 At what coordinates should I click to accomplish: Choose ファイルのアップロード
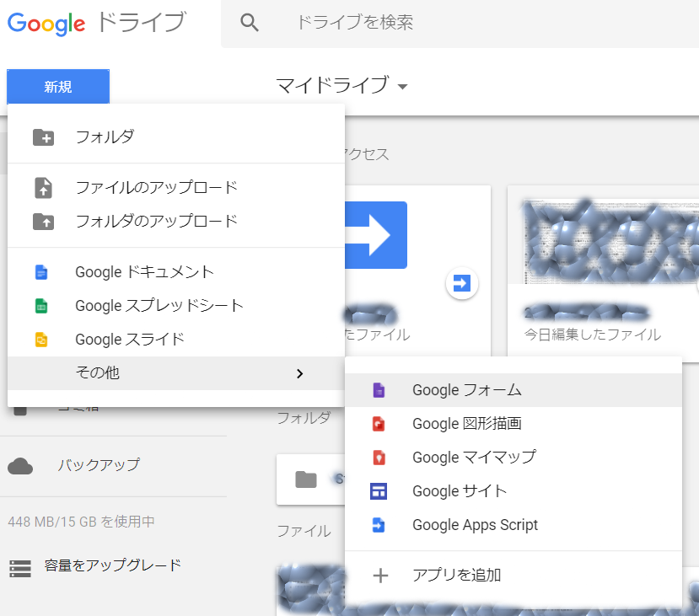coord(176,188)
